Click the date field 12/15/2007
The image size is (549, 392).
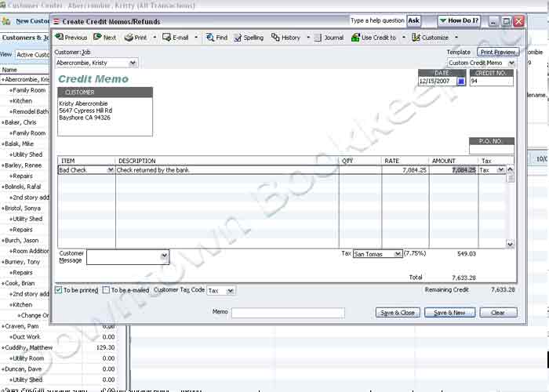pos(438,82)
